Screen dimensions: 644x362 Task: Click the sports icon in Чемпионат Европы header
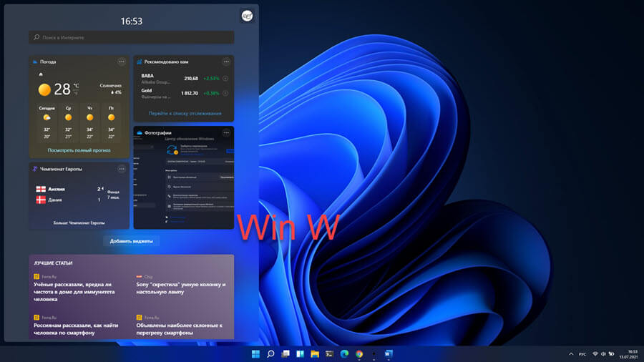pyautogui.click(x=35, y=169)
